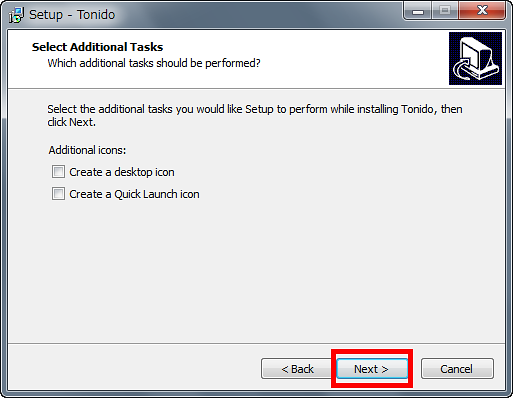Click the "Additional icons:" group label
Viewport: 513px width, 398px height.
[x=87, y=150]
